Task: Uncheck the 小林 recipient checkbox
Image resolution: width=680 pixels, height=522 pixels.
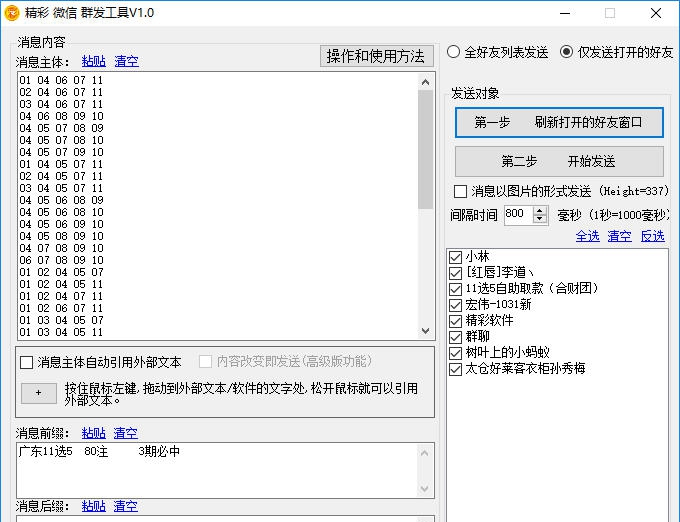Action: coord(455,257)
